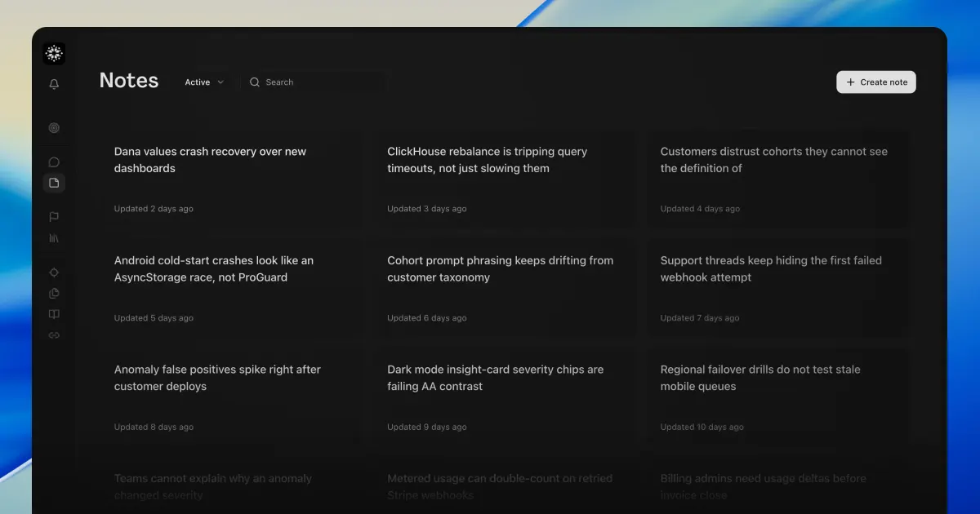Open the stacked copies sidebar icon
Viewport: 980px width, 514px height.
coord(54,294)
